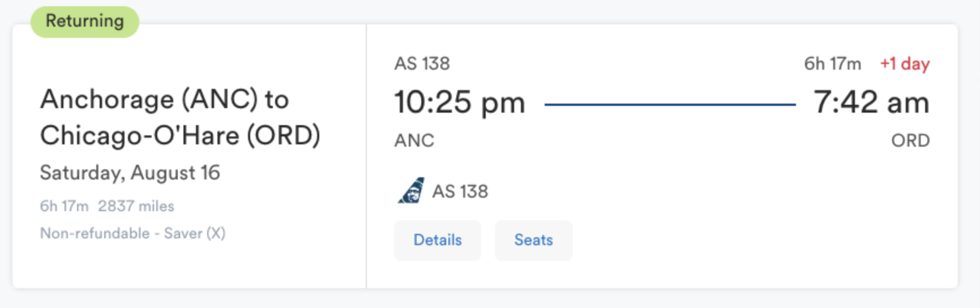Select the Saturday, August 16 date text

130,173
